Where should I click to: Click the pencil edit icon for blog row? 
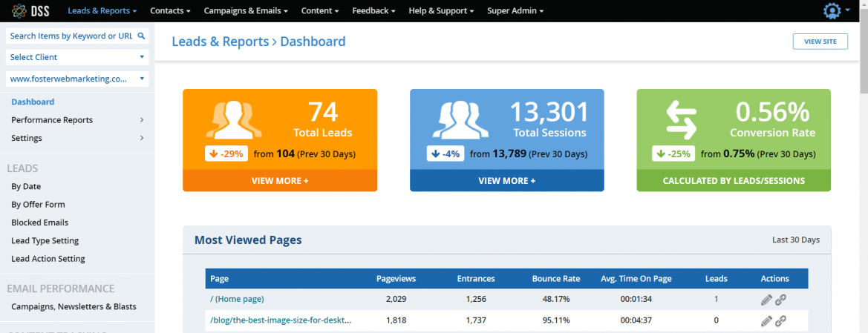tap(767, 321)
